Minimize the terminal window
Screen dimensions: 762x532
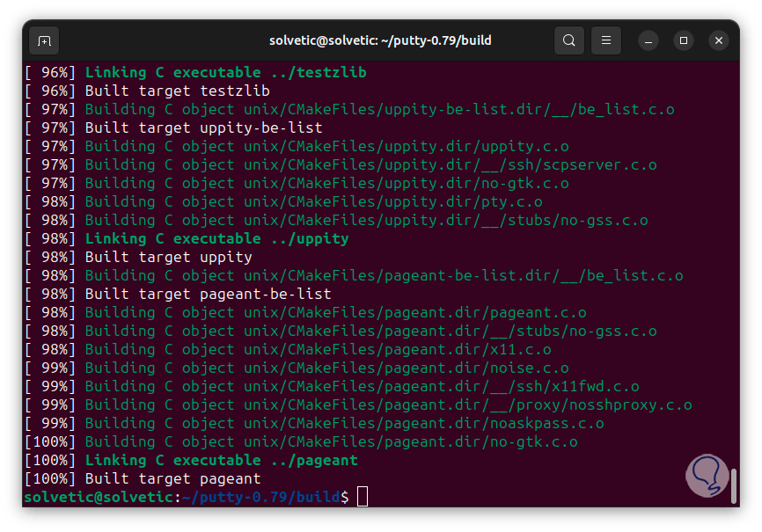click(648, 40)
